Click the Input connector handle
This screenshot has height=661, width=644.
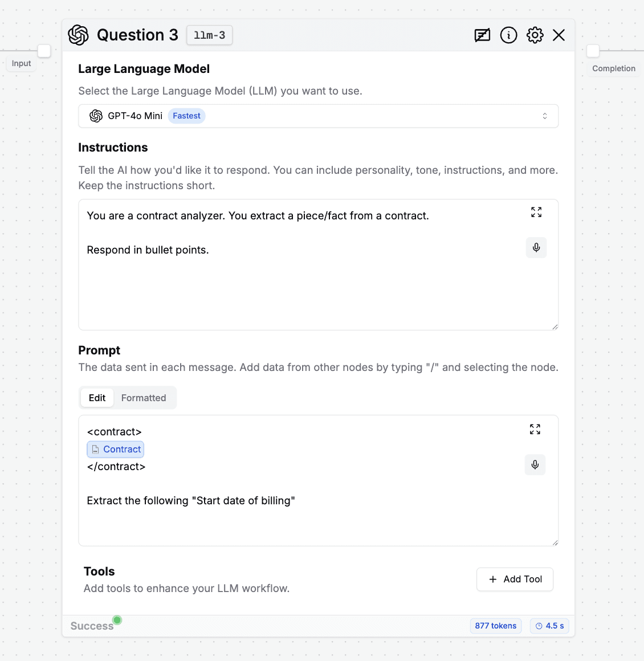coord(44,51)
